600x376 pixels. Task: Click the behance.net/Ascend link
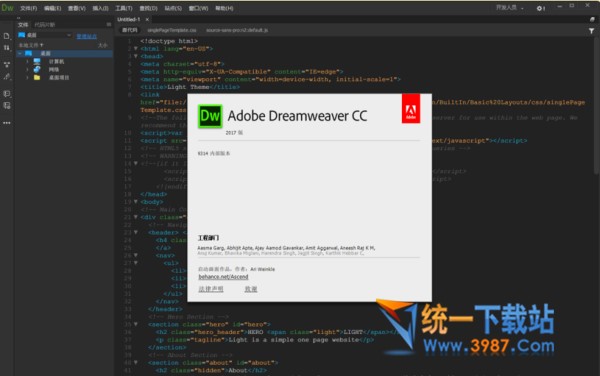(x=223, y=277)
